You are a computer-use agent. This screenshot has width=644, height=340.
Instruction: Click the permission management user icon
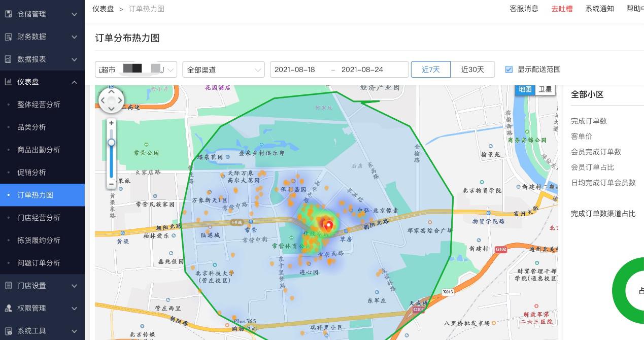click(x=8, y=308)
